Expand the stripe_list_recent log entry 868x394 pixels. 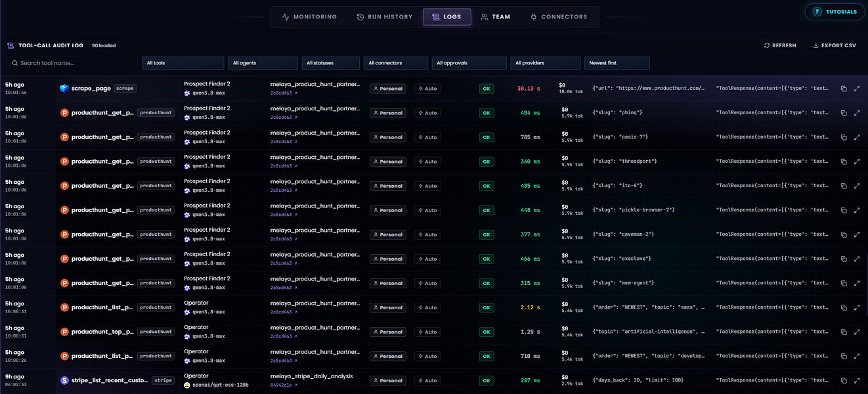(857, 380)
